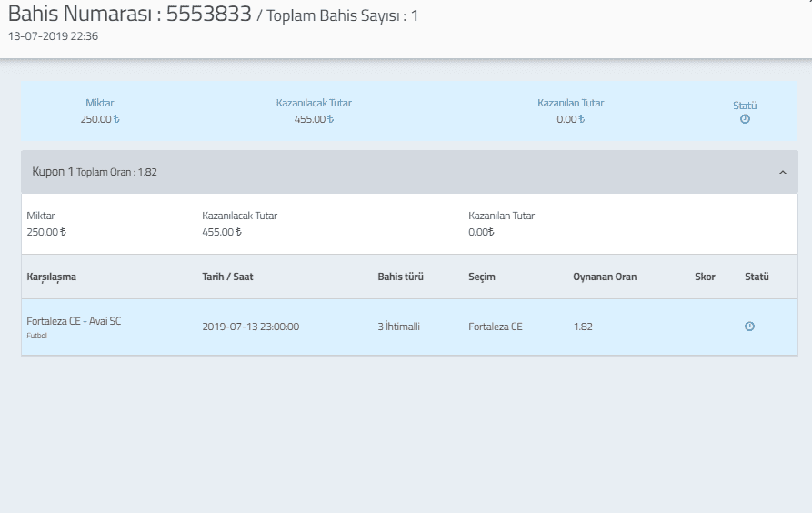Click 250.00 ₺ amount in summary bar
Screen dimensions: 812x513
(99, 119)
